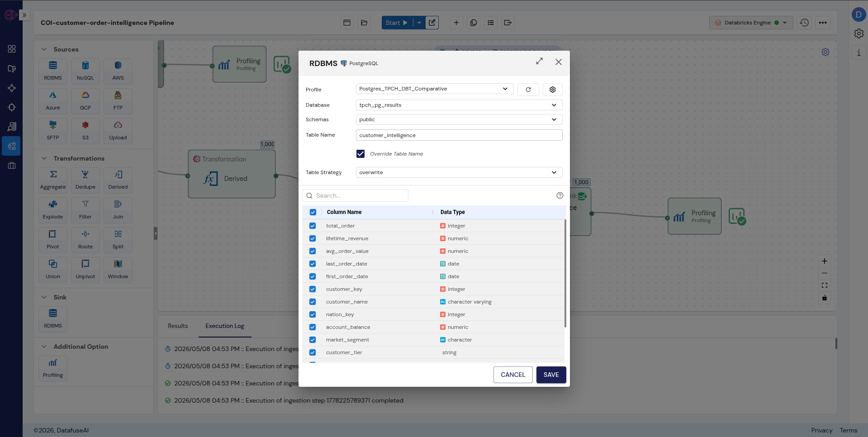The width and height of the screenshot is (868, 437).
Task: Pick the Unpivot transformation
Action: coord(85,269)
